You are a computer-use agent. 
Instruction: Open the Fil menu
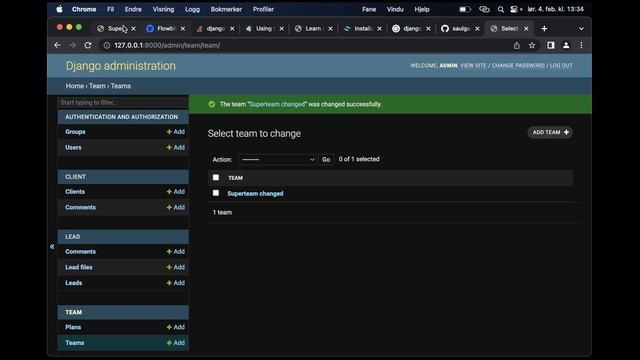point(111,9)
